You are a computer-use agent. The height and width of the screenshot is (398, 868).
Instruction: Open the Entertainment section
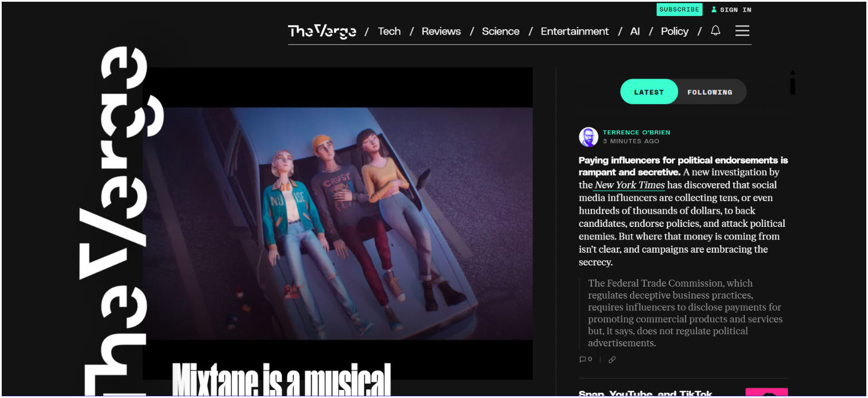click(574, 31)
